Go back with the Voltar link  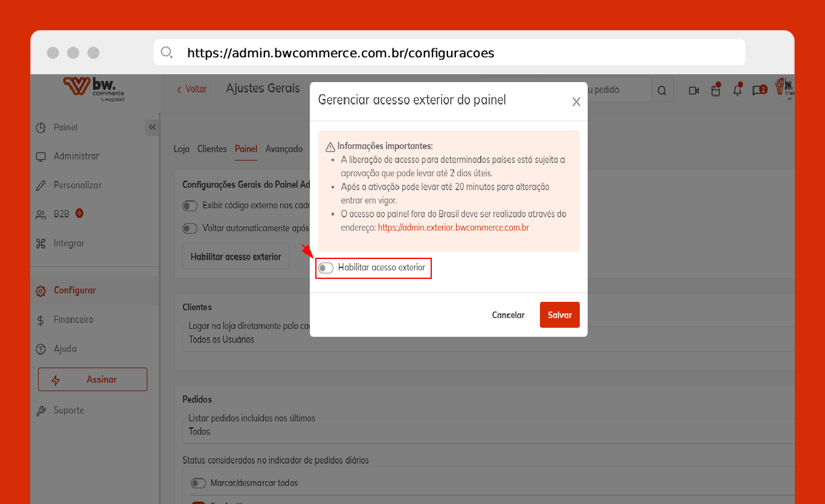[192, 89]
